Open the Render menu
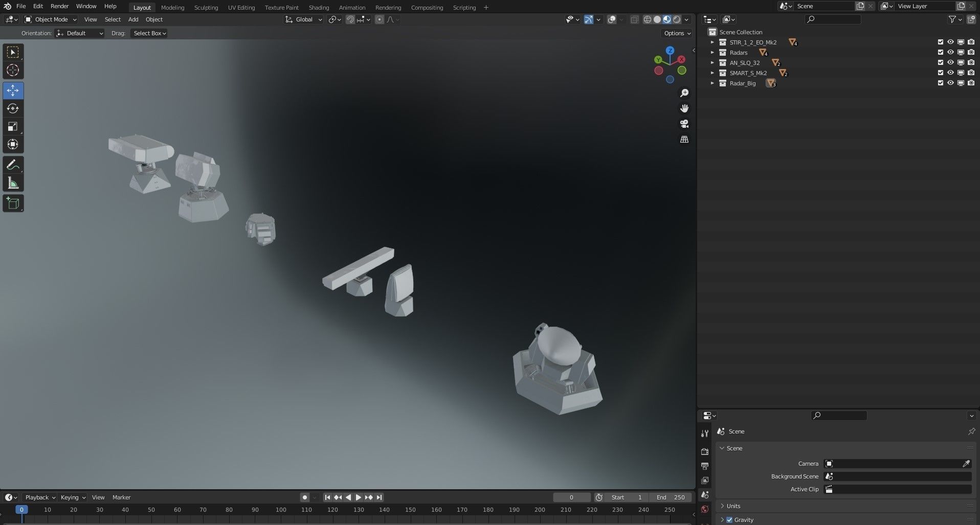This screenshot has height=525, width=980. [x=60, y=6]
